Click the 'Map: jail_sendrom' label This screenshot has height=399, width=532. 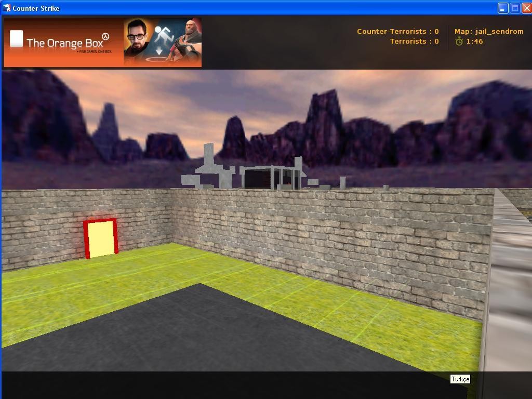click(x=489, y=32)
